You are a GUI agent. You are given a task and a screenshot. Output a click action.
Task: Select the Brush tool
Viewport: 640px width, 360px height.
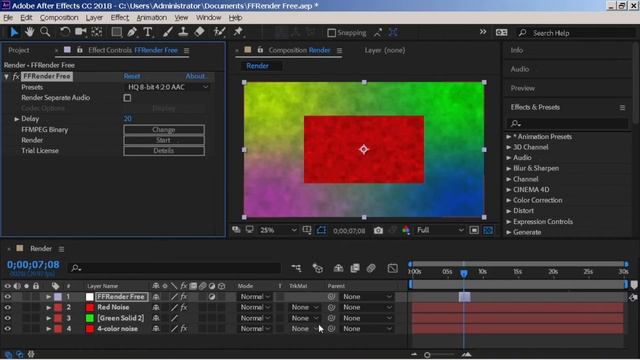click(167, 32)
